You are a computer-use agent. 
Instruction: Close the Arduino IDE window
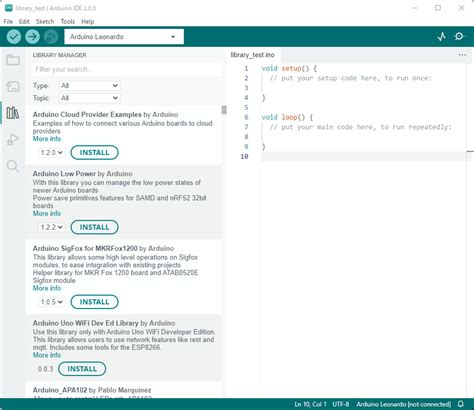[461, 8]
